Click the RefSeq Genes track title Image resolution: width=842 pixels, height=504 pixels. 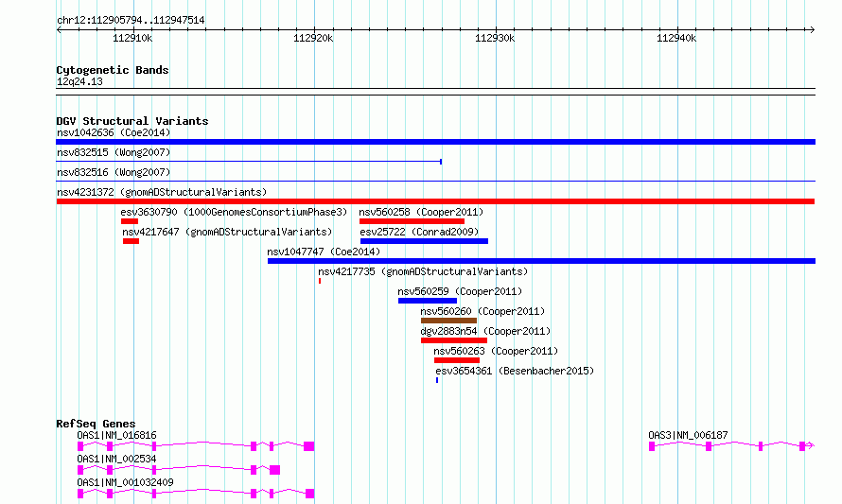click(x=96, y=424)
